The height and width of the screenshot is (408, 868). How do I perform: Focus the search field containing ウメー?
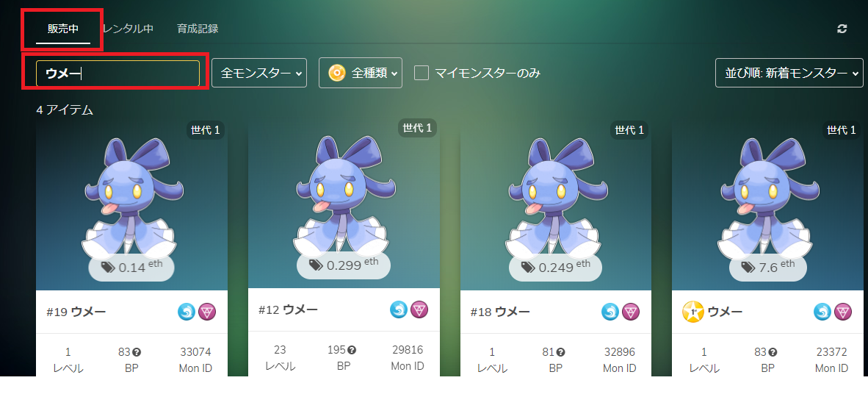[x=118, y=74]
